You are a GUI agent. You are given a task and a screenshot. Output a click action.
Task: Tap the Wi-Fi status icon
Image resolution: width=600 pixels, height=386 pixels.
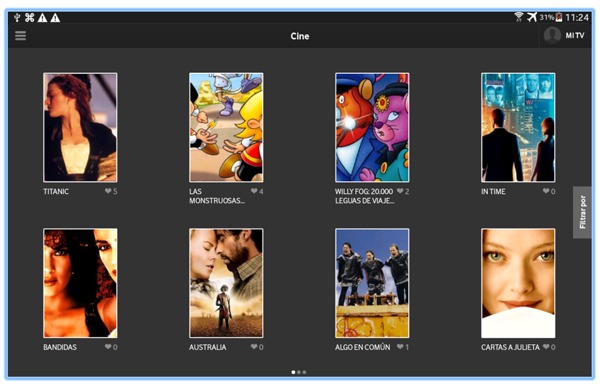518,17
